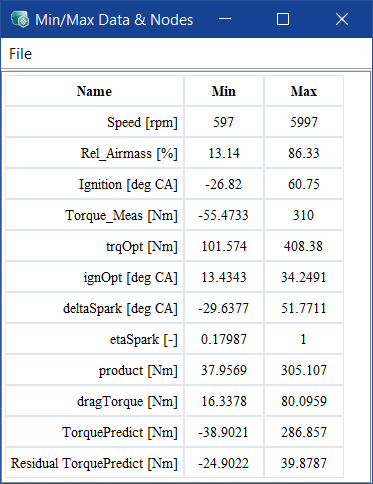
Task: Select the Rel_Airmass [%] name cell
Action: 95,153
